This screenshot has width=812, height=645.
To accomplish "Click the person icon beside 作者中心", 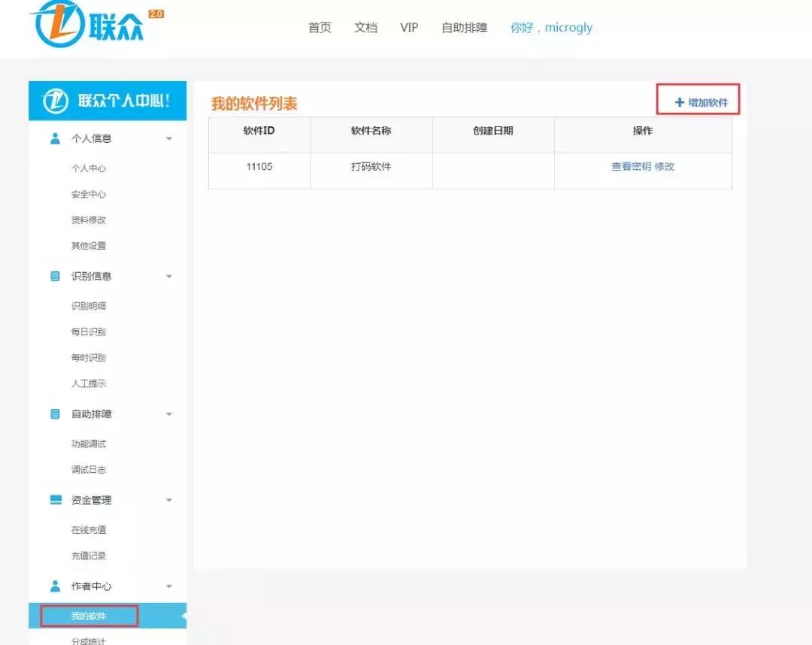I will (54, 586).
